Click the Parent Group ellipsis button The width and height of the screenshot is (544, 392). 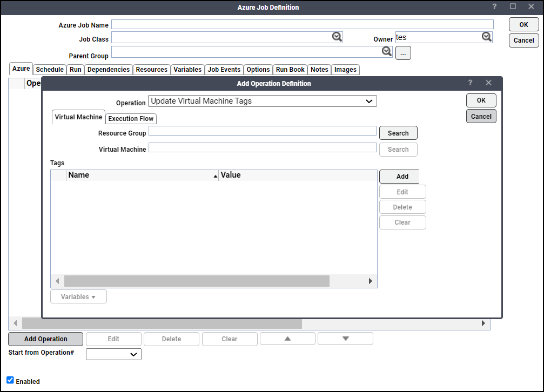(x=403, y=53)
